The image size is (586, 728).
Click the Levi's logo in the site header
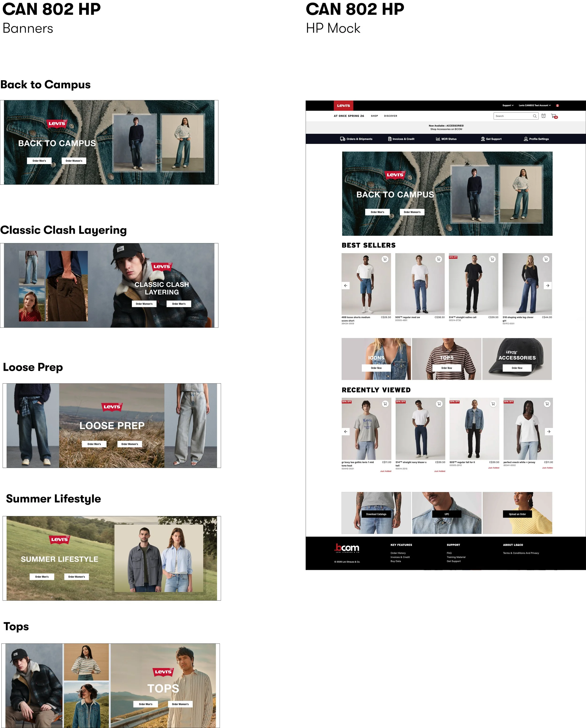[x=343, y=105]
